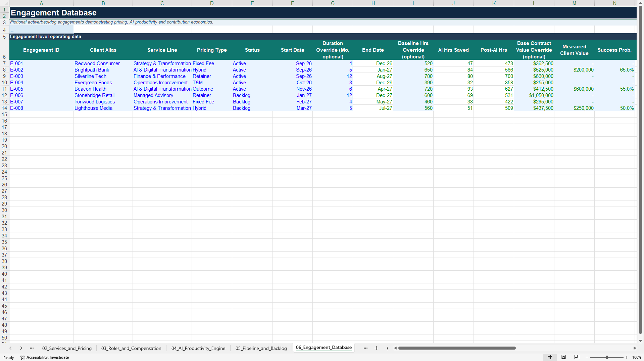644x361 pixels.
Task: Click the zoom out minus icon
Action: [587, 357]
